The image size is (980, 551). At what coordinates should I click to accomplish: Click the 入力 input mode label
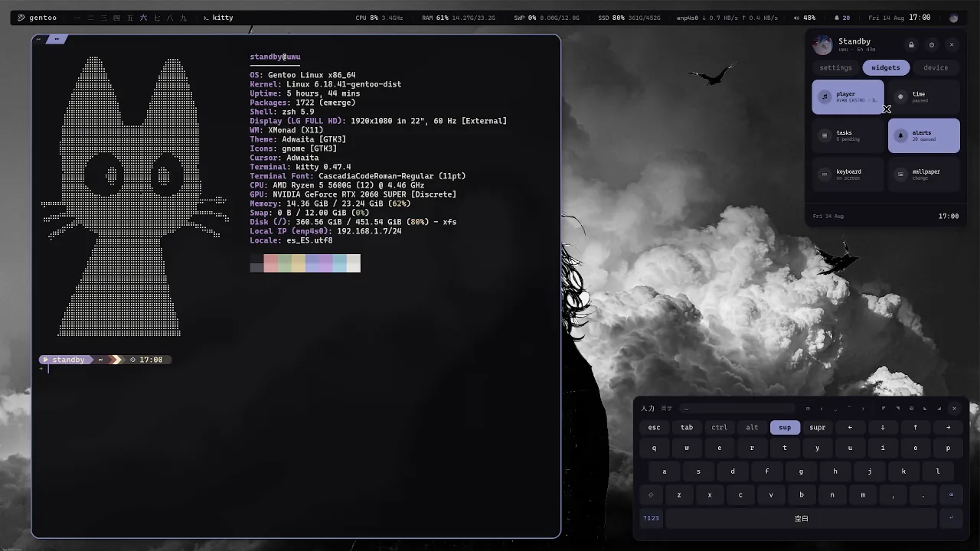click(648, 409)
